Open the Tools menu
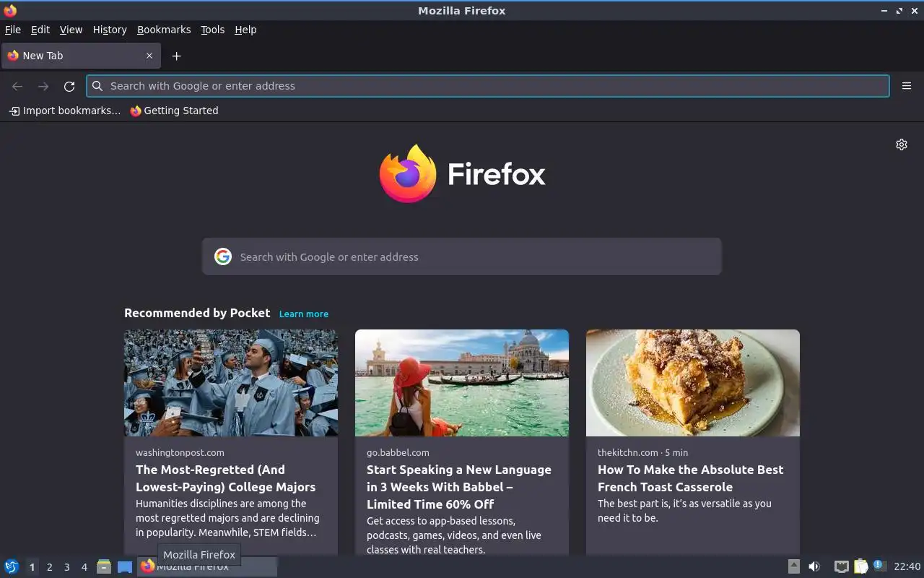This screenshot has height=578, width=924. (x=213, y=30)
